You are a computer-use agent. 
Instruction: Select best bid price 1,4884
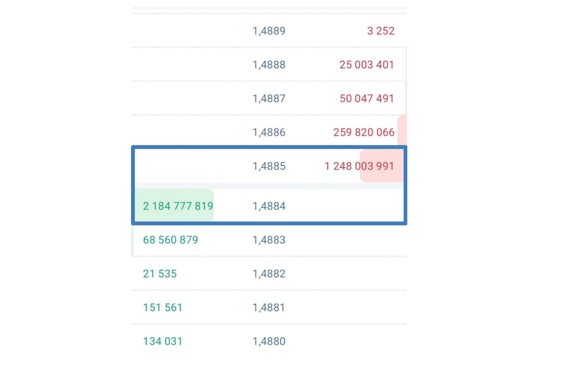click(269, 206)
